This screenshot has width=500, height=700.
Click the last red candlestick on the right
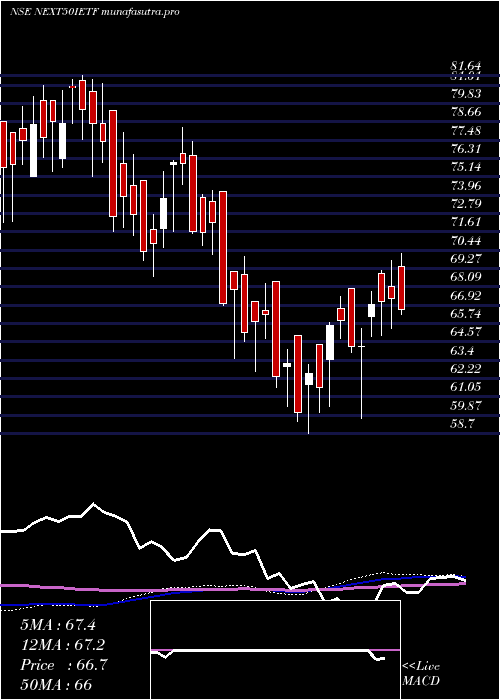(401, 288)
